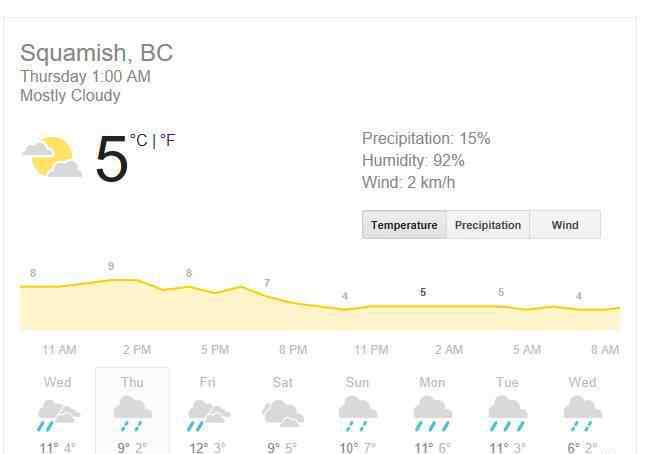Select the 2 PM time label
Screen dimensions: 651x454
[x=137, y=349]
